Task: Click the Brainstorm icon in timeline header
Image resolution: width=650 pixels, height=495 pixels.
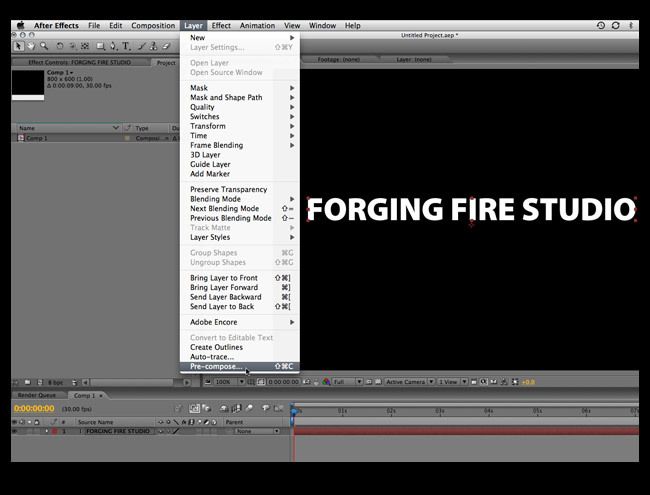Action: point(266,409)
